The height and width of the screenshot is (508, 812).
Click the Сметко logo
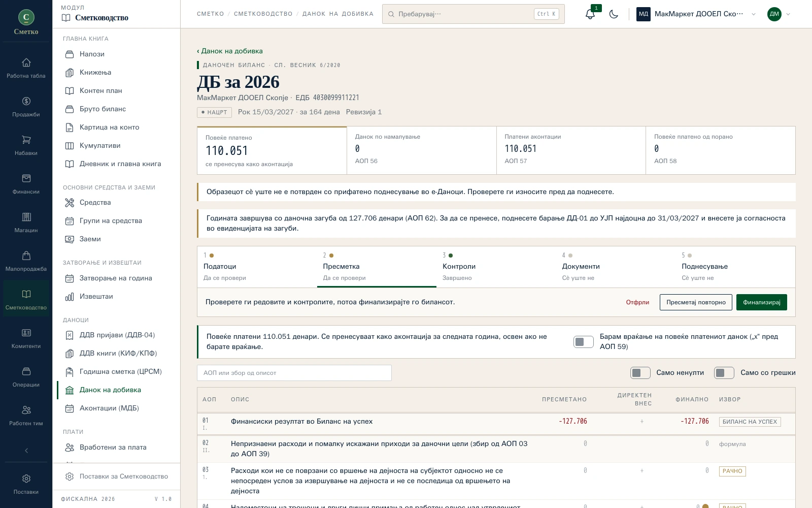click(x=26, y=22)
